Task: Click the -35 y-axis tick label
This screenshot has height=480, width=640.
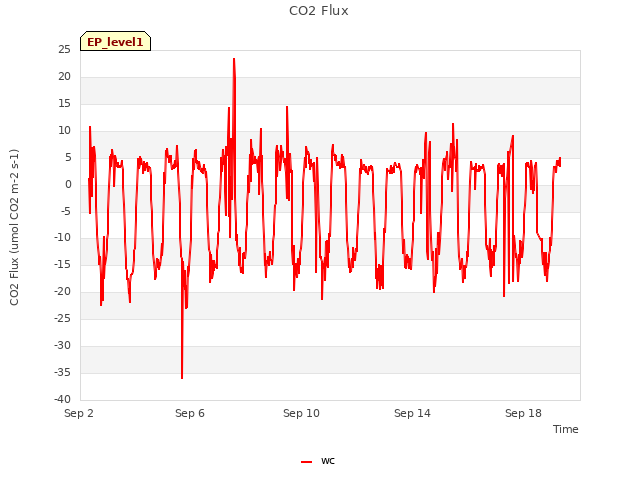Action: click(62, 372)
